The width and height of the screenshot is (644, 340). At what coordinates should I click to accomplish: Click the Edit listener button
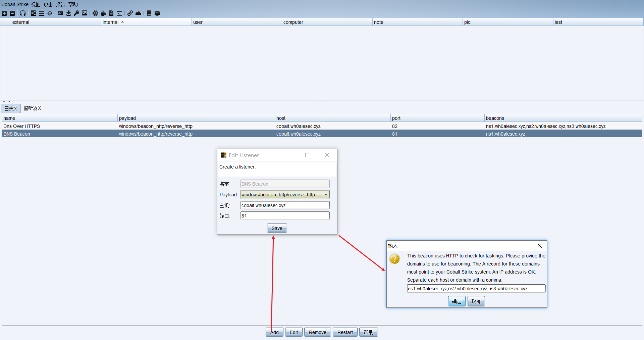click(x=294, y=332)
